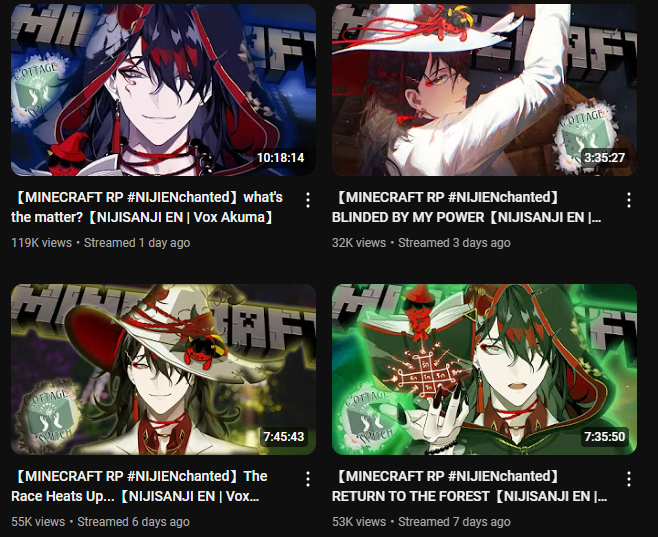The width and height of the screenshot is (658, 537).
Task: Open the 3:35:27 video thumbnail
Action: (x=484, y=90)
